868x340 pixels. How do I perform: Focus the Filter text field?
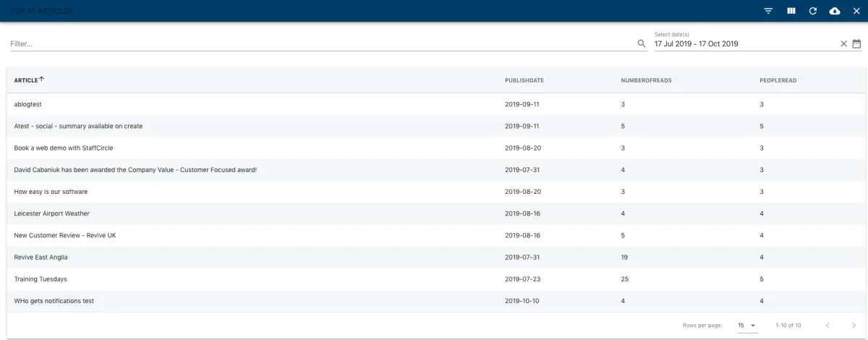(322, 43)
